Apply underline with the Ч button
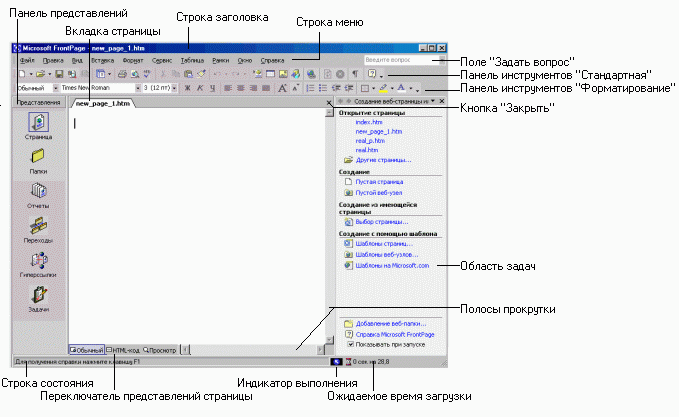This screenshot has height=417, width=679. click(213, 88)
